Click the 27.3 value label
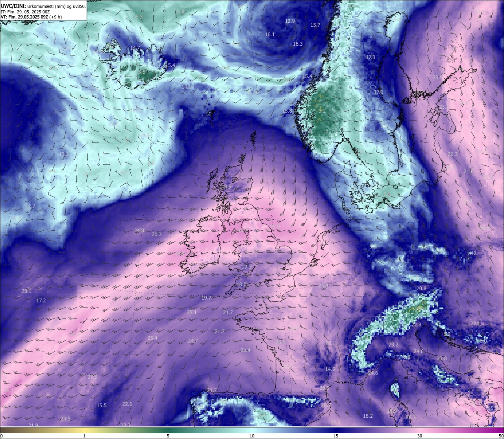Image resolution: width=504 pixels, height=439 pixels. click(92, 377)
